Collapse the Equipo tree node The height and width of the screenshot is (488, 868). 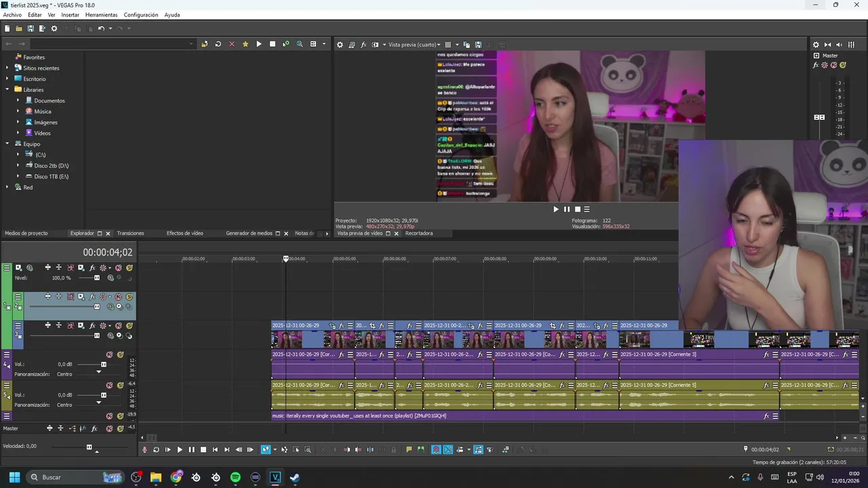[x=7, y=144]
